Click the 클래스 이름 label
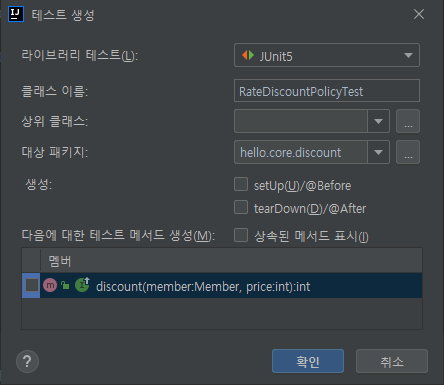The image size is (444, 385). pos(55,91)
